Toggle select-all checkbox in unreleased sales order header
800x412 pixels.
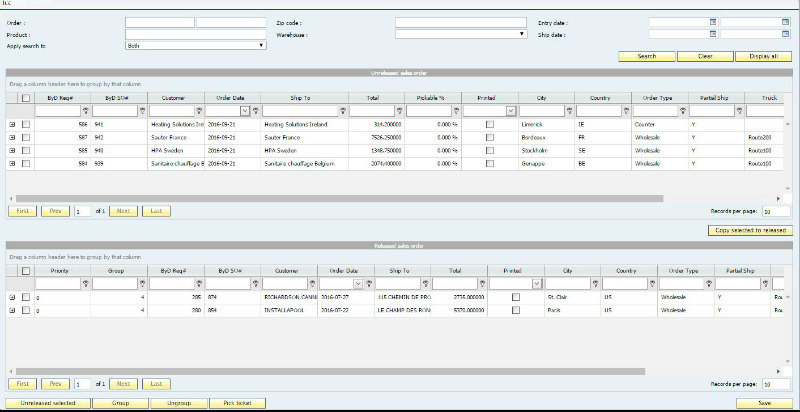pyautogui.click(x=26, y=98)
